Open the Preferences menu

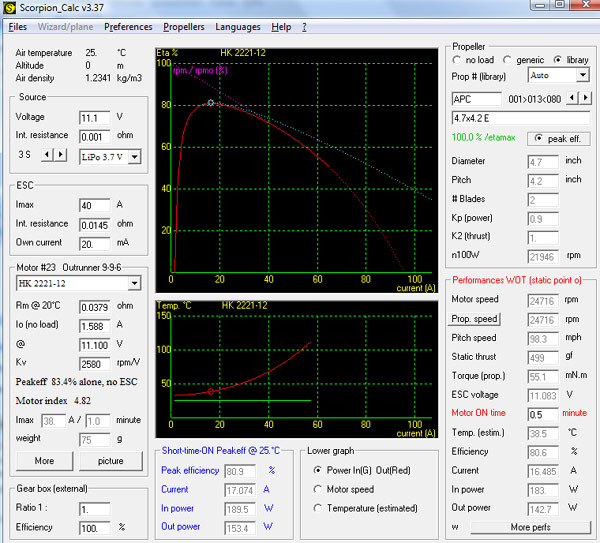(128, 27)
